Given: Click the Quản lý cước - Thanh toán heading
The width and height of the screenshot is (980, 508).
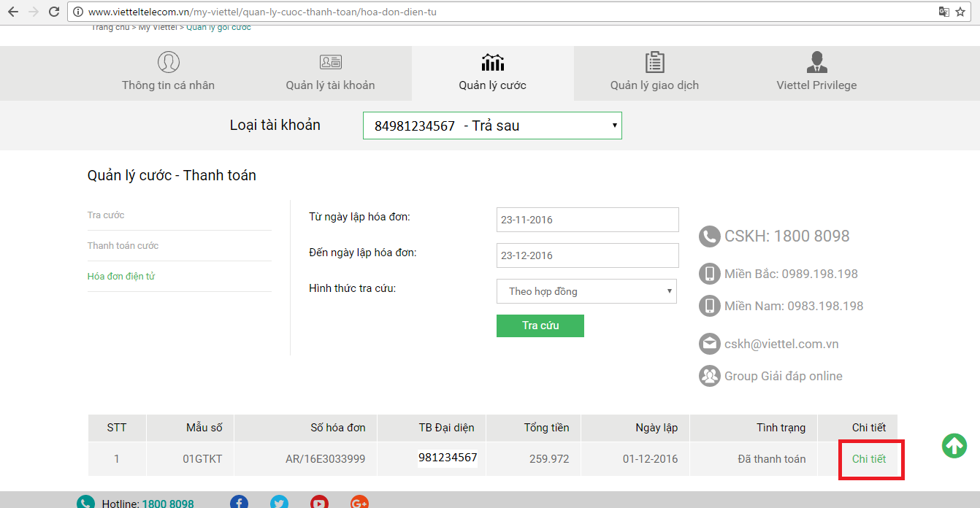Looking at the screenshot, I should coord(172,175).
